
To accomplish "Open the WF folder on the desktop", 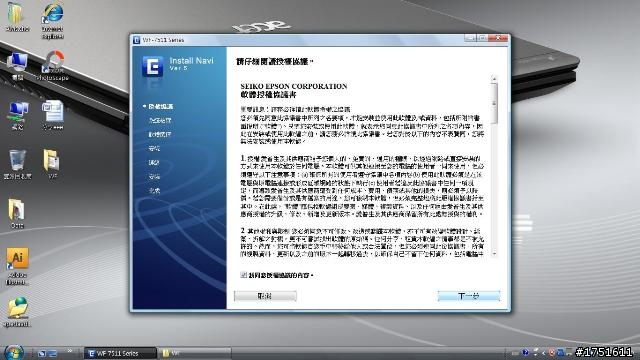I will click(52, 163).
